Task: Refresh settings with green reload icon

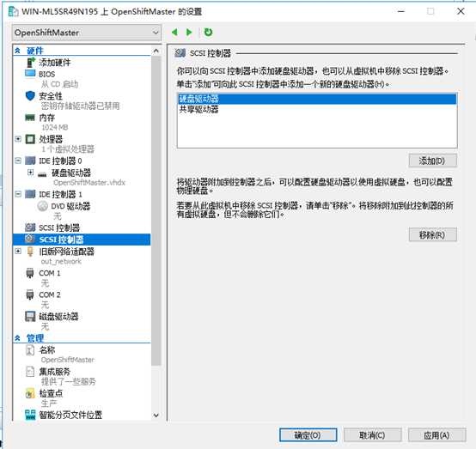Action: [208, 32]
